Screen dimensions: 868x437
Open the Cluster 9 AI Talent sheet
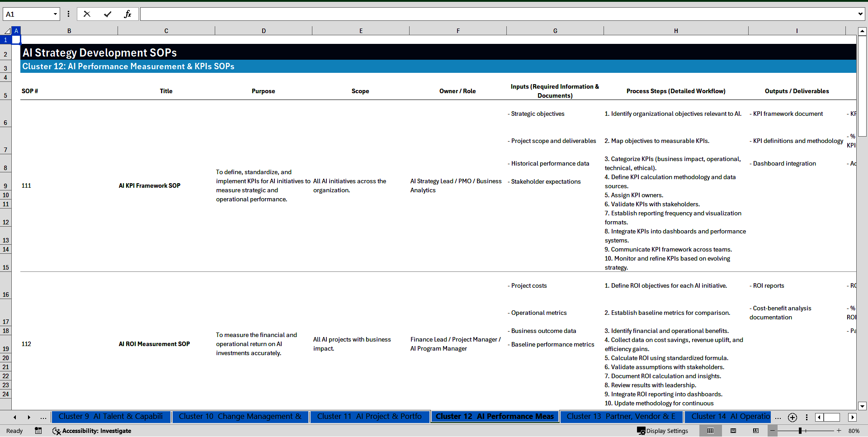[x=111, y=417]
